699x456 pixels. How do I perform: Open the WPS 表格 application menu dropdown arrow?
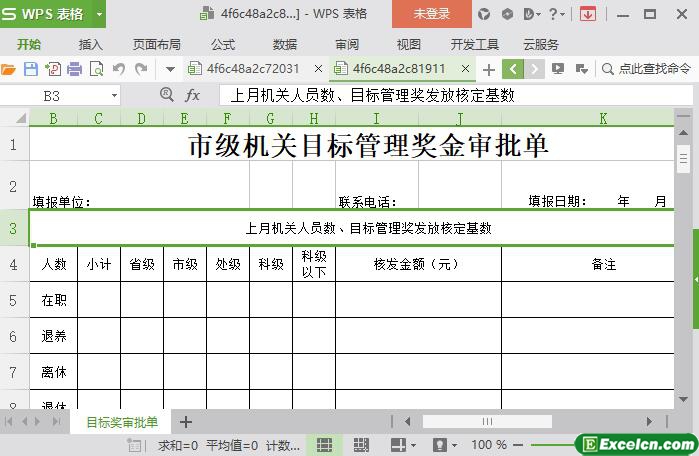[x=99, y=14]
